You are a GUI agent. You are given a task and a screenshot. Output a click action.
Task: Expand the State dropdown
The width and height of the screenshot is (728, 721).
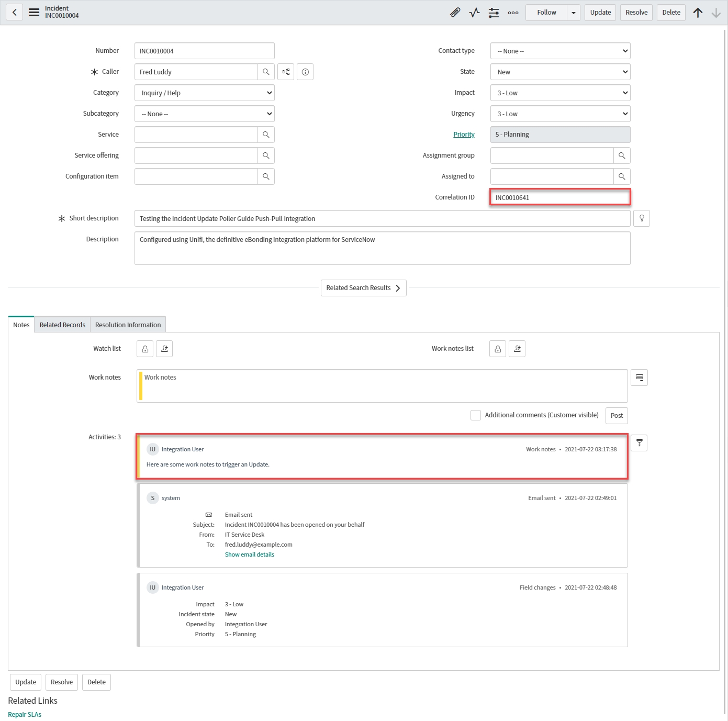tap(560, 72)
